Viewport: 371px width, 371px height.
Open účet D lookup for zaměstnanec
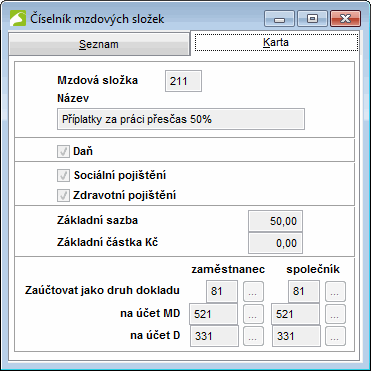click(x=253, y=336)
